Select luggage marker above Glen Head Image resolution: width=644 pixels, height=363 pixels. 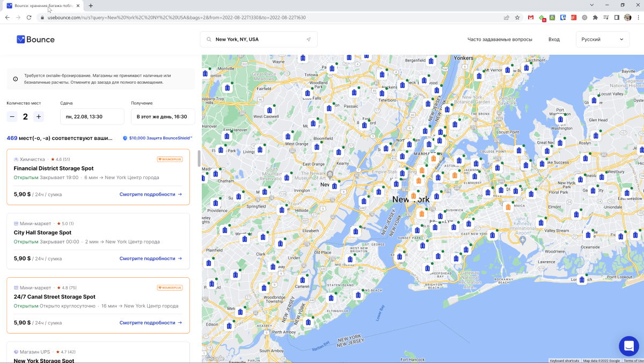[594, 100]
